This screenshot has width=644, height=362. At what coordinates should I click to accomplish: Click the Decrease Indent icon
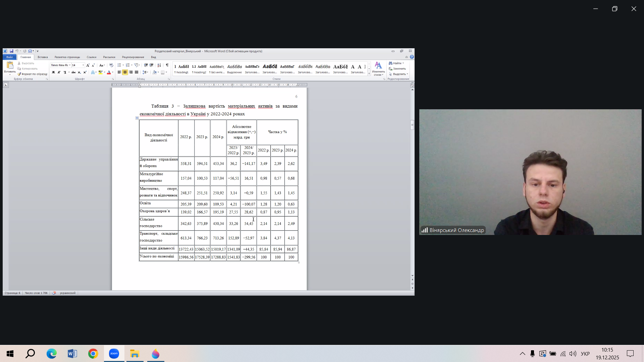coord(146,65)
